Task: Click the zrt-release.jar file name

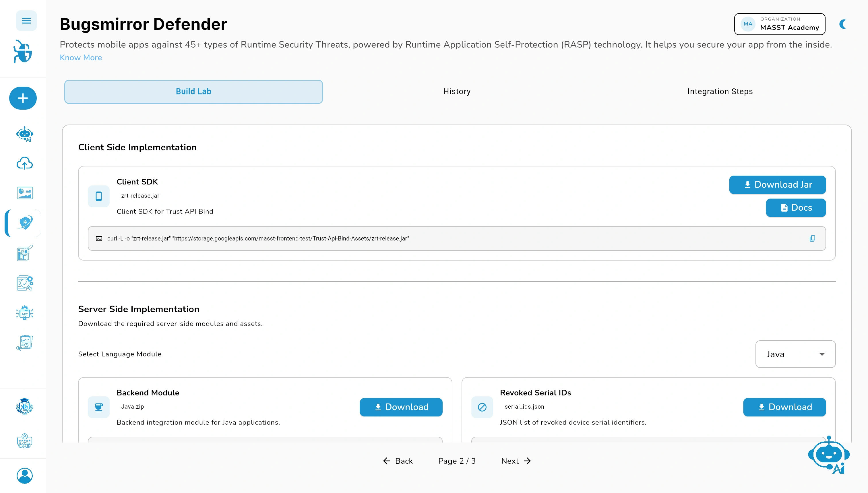Action: pos(140,196)
